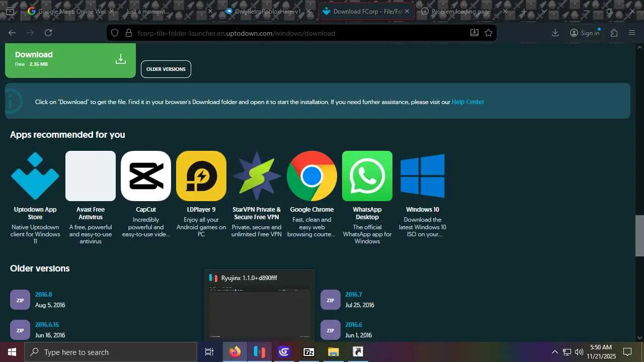Image resolution: width=644 pixels, height=362 pixels.
Task: Open the taskbar clock and date
Action: 601,352
